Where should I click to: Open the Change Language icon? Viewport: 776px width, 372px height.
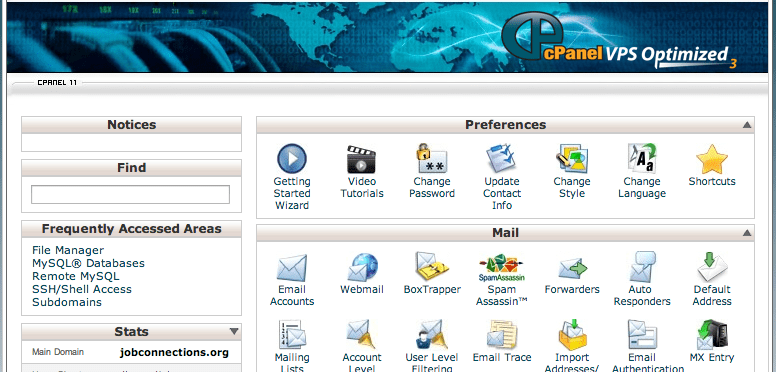pos(641,159)
